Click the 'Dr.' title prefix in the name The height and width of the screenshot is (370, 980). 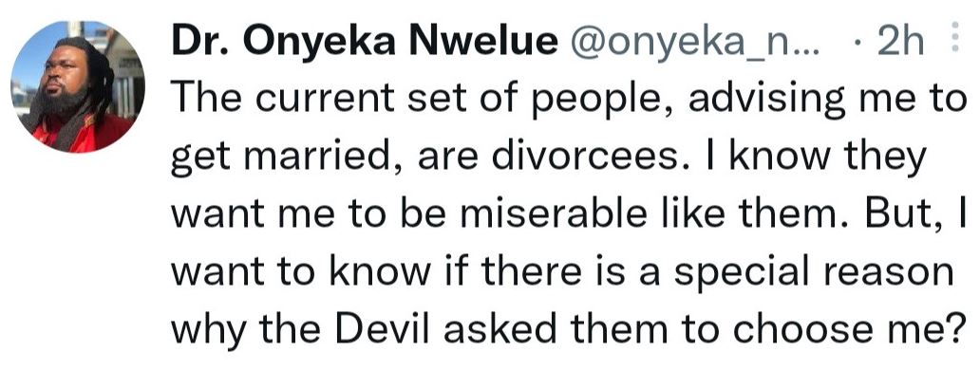click(200, 42)
